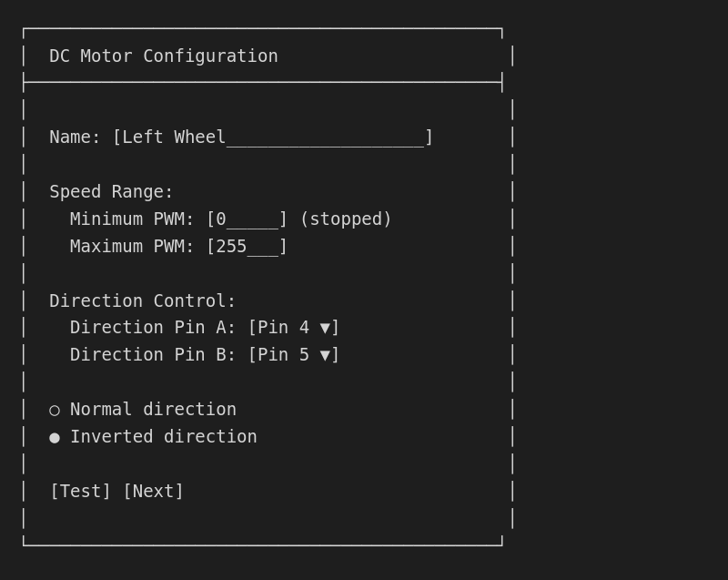Click the Pin 4 selector arrow

click(326, 327)
